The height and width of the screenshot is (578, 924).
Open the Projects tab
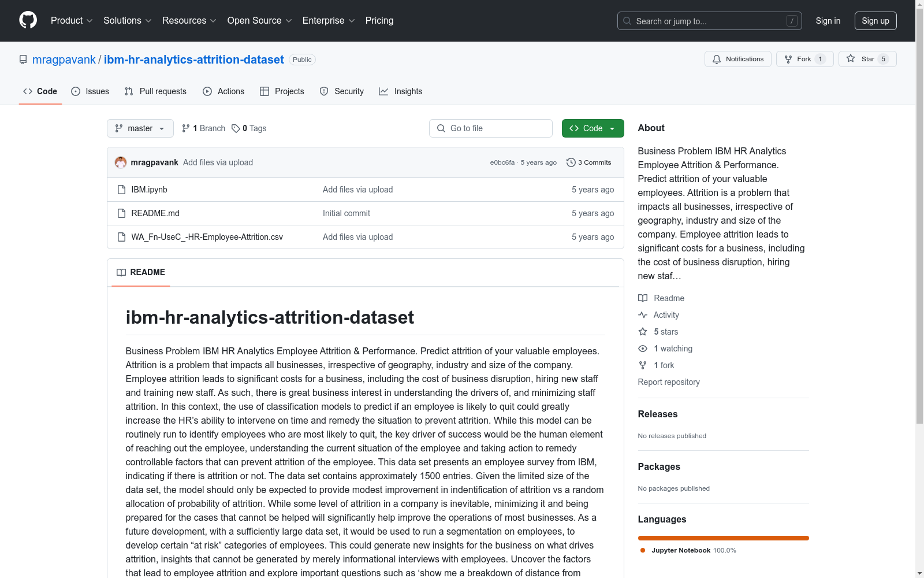282,91
